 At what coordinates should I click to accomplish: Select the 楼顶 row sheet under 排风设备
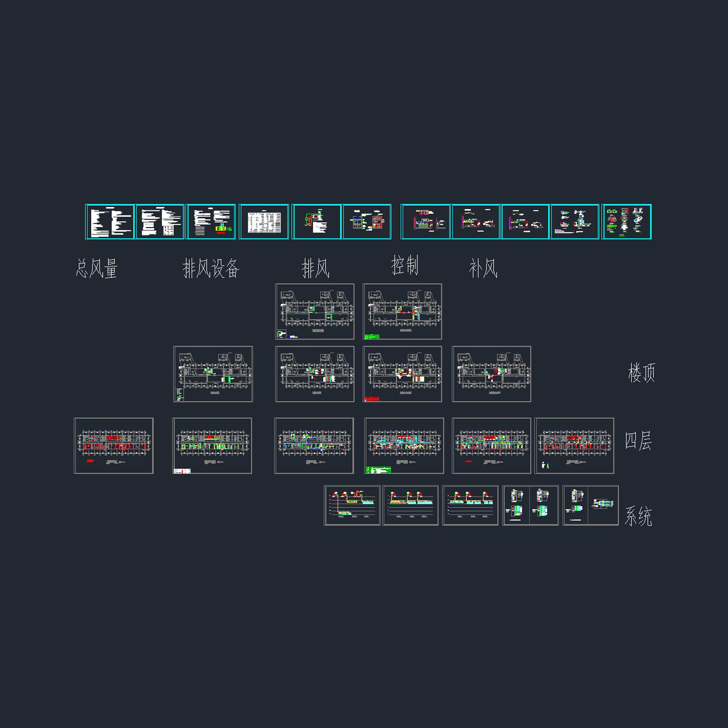tap(213, 374)
